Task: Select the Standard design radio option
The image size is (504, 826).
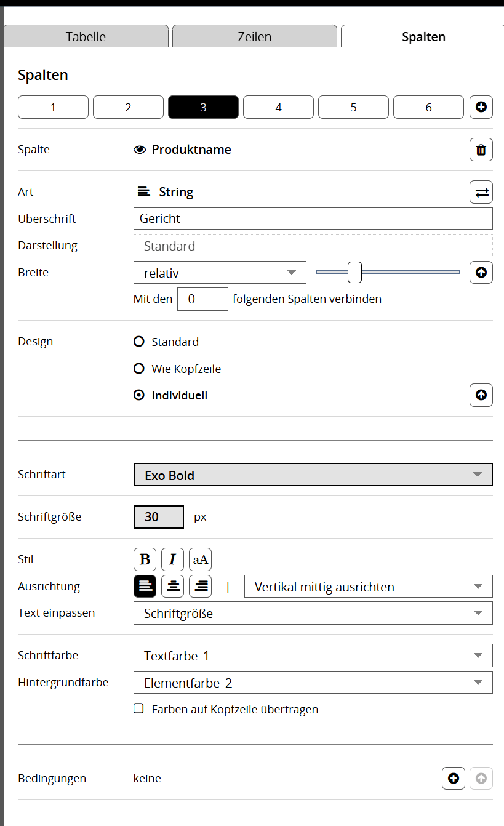Action: coord(139,342)
